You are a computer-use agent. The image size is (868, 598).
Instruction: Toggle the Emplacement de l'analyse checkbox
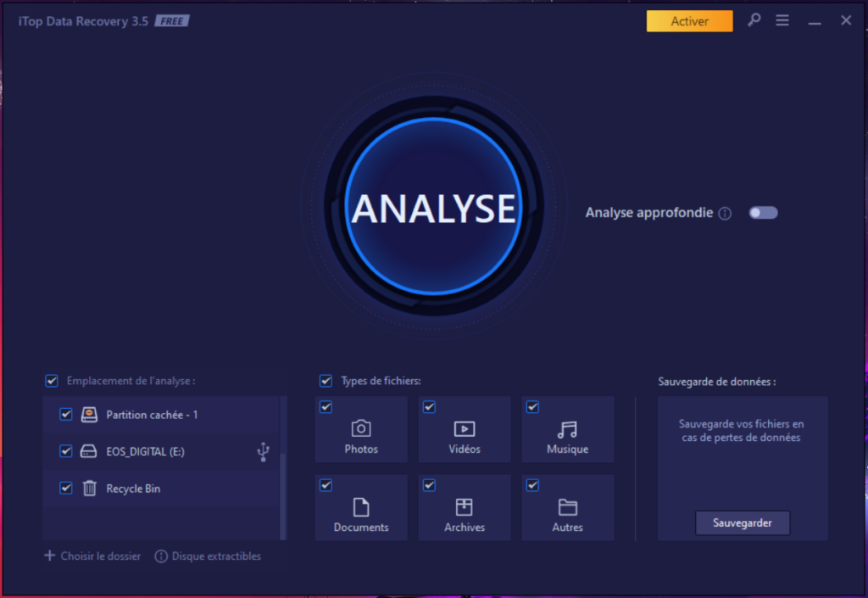(x=52, y=381)
